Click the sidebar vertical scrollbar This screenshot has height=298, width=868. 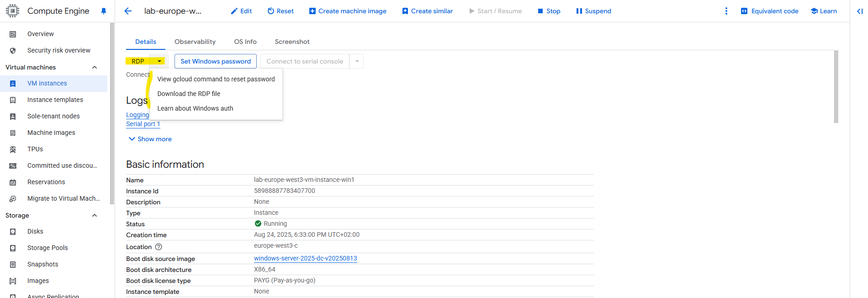(x=112, y=114)
